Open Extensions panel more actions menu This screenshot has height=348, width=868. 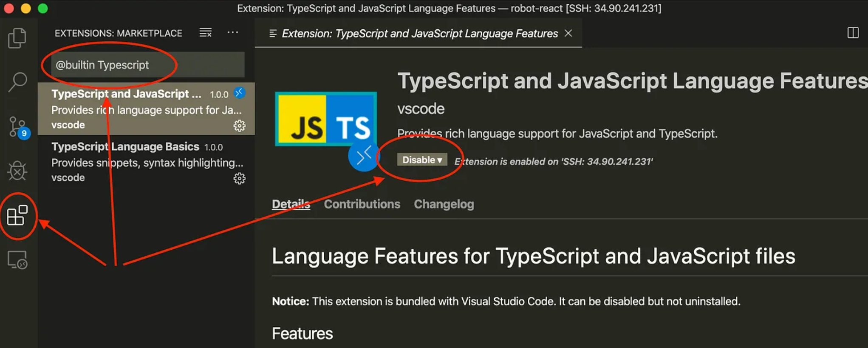pyautogui.click(x=232, y=33)
